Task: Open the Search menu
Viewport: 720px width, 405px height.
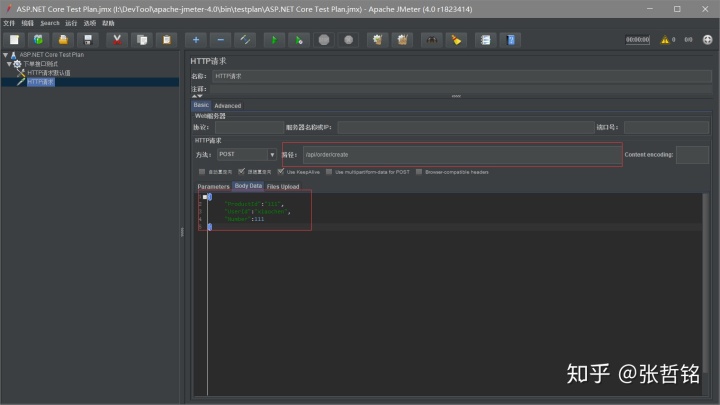Action: pyautogui.click(x=50, y=23)
